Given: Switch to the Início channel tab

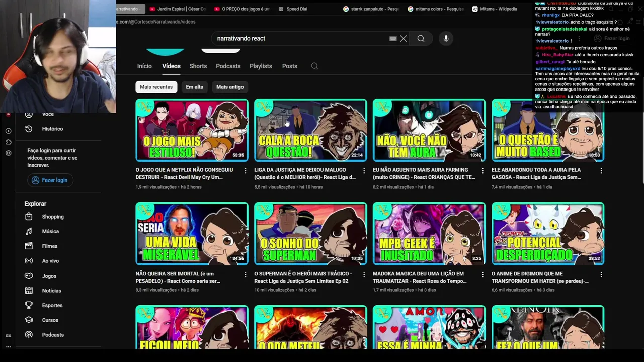Looking at the screenshot, I should click(144, 66).
